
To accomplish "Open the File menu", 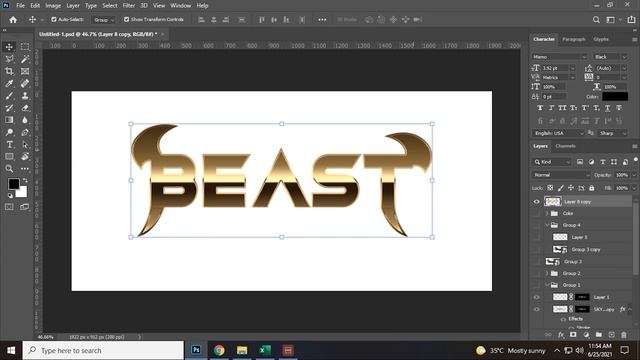I will tap(20, 6).
